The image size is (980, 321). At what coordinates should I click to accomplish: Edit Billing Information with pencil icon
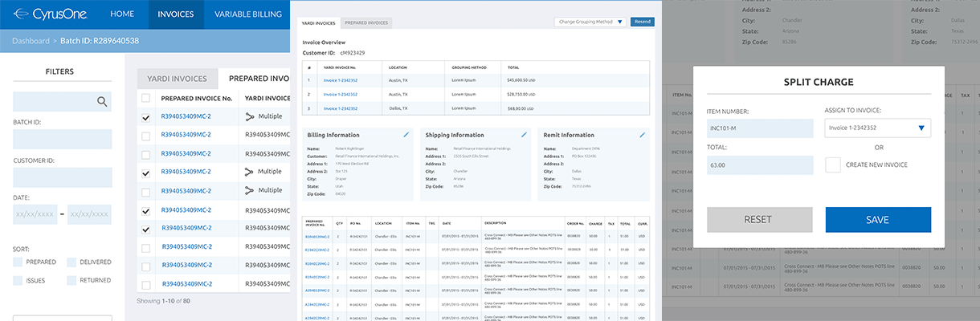[406, 135]
